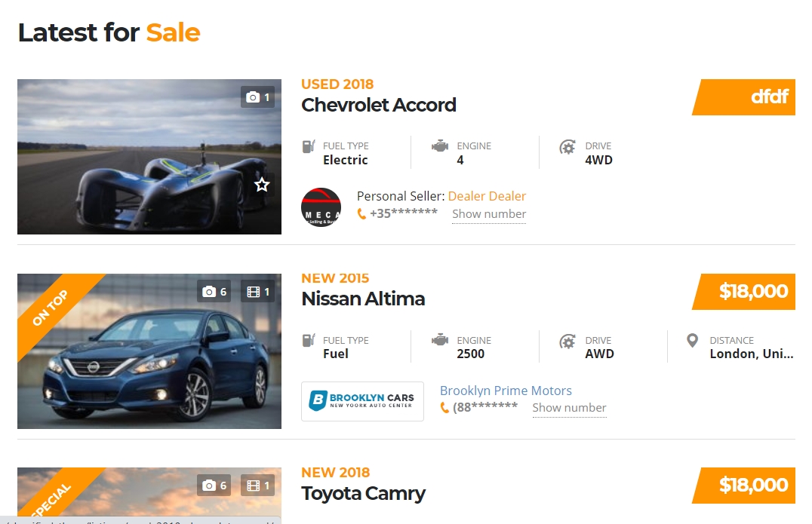Visit the Dealer Dealer seller profile
This screenshot has height=524, width=812.
(x=487, y=196)
